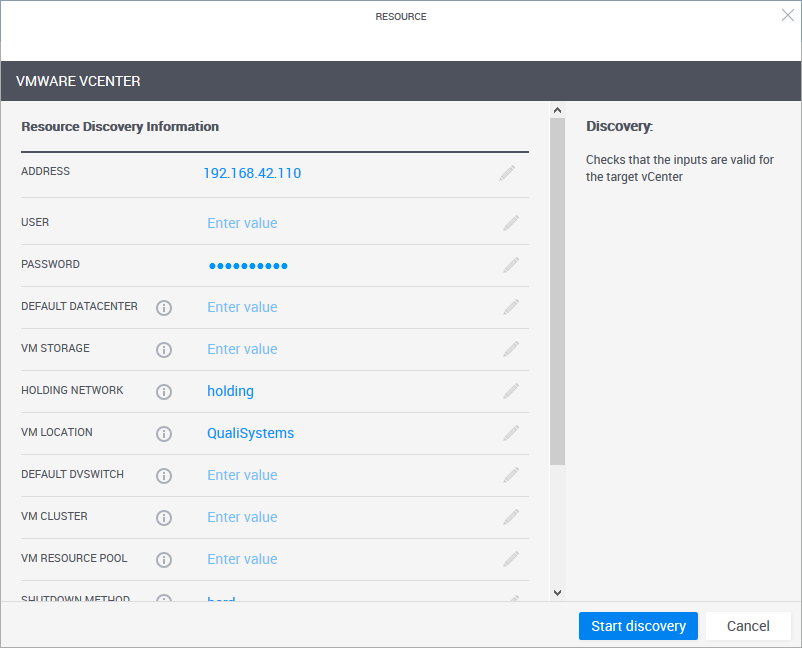The width and height of the screenshot is (802, 648).
Task: Click info icon beside VM Location
Action: (164, 433)
